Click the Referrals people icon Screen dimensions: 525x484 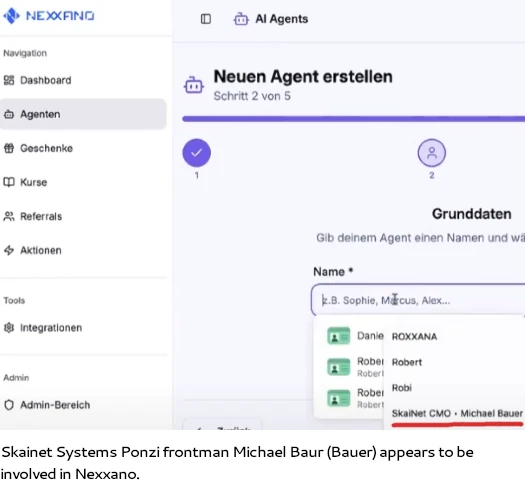[9, 217]
